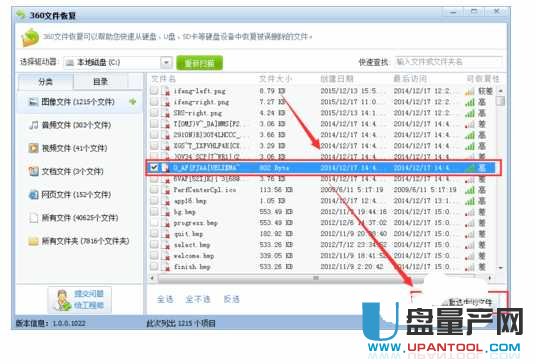
Task: Click the 提交问题给工程师 button
Action: pos(79,300)
